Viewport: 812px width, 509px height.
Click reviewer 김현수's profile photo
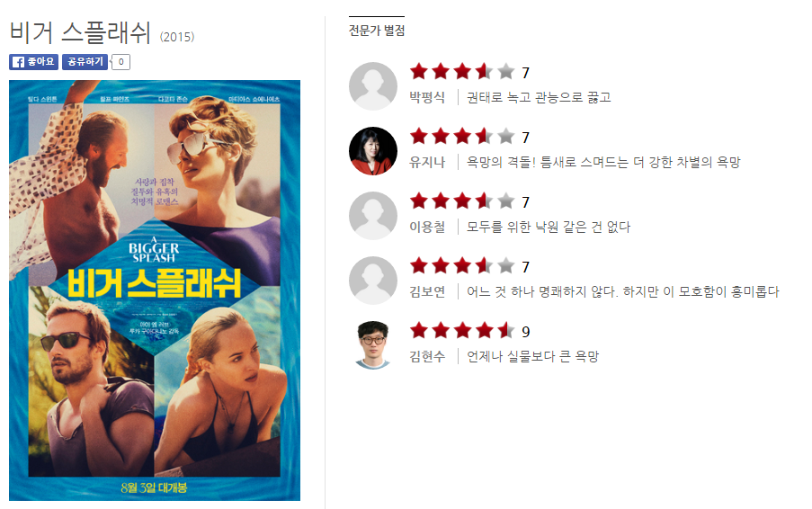[x=373, y=344]
